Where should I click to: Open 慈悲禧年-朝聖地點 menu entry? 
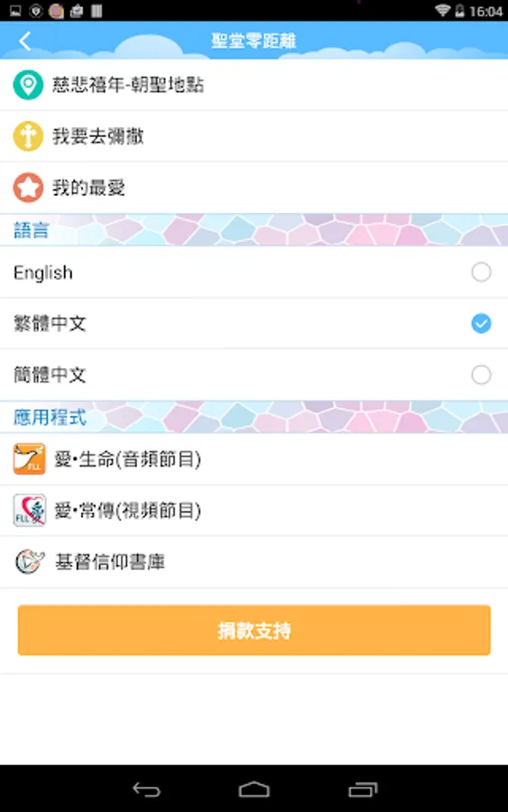254,85
